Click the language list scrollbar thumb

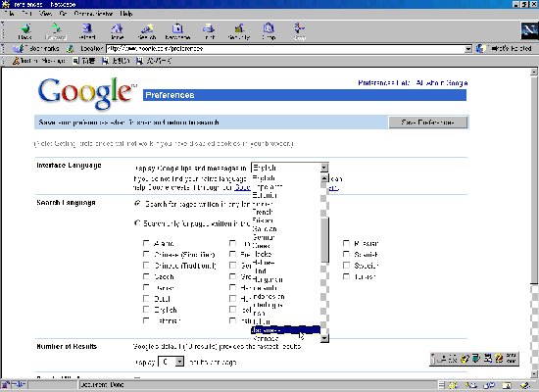pos(324,240)
